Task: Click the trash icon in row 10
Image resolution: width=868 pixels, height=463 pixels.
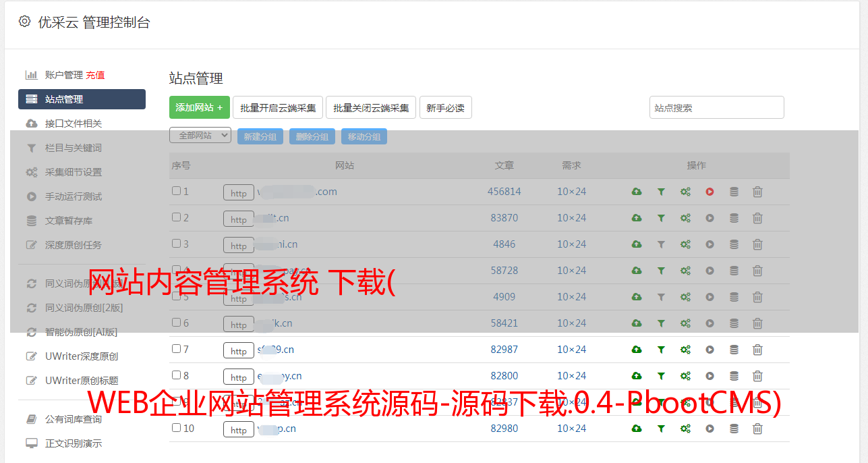Action: (x=757, y=429)
